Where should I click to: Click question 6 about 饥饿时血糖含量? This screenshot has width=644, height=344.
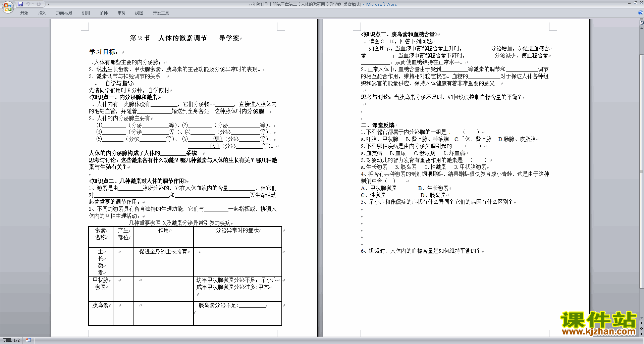tap(421, 251)
